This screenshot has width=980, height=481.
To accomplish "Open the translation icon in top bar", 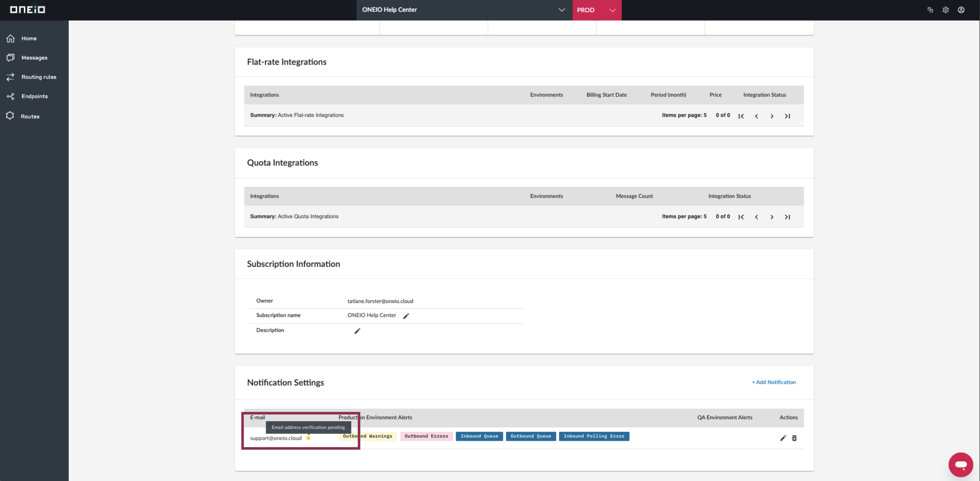I will (x=930, y=10).
